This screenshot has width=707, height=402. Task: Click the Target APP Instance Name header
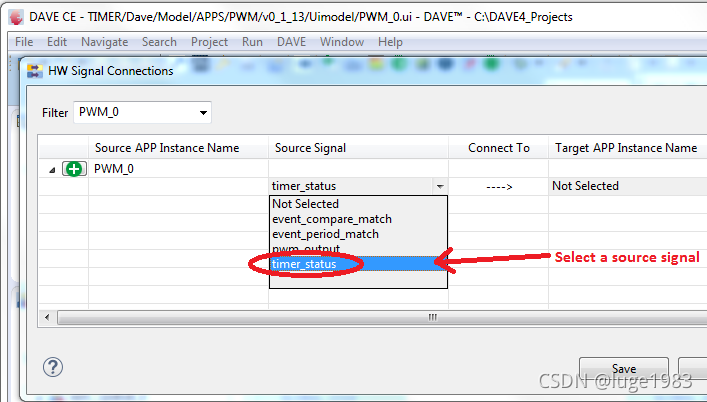pos(626,148)
